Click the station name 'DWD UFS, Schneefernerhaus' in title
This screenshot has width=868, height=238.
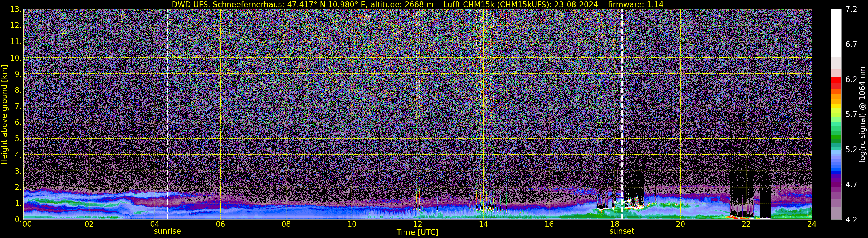[227, 5]
